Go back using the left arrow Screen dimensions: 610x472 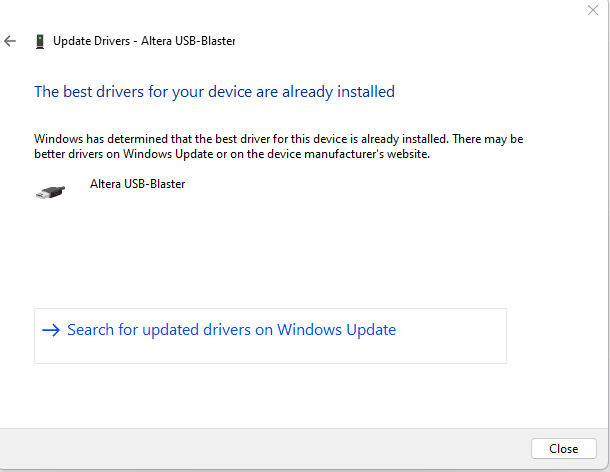point(10,41)
